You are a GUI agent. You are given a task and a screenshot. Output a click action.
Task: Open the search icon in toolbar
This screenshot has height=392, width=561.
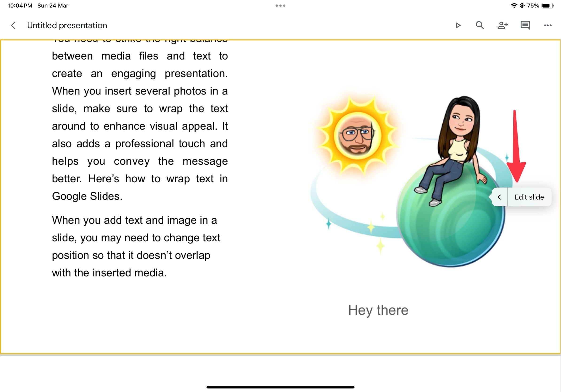pyautogui.click(x=480, y=25)
